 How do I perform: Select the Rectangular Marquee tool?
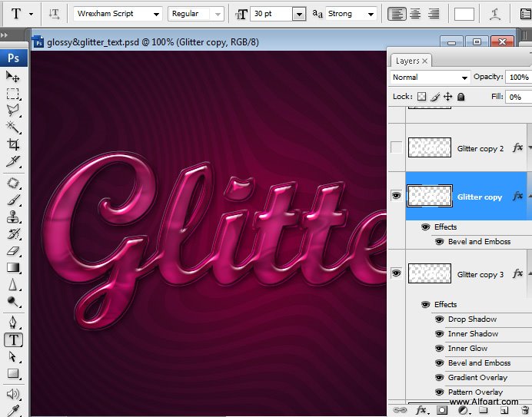coord(13,94)
